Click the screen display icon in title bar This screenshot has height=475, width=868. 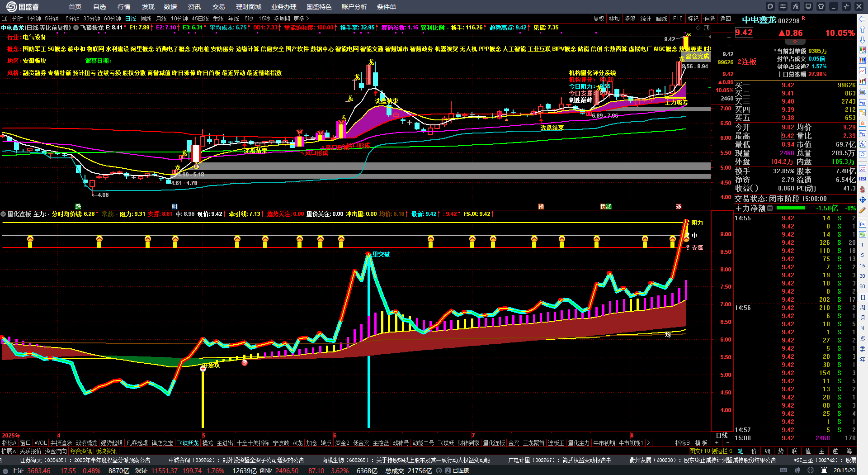(808, 6)
